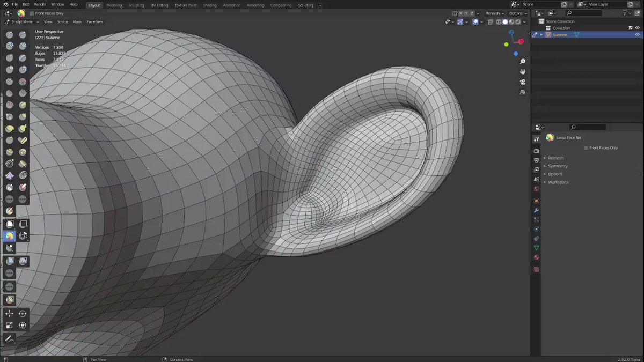The image size is (644, 362).
Task: Open the Texture properties tab
Action: 536,269
